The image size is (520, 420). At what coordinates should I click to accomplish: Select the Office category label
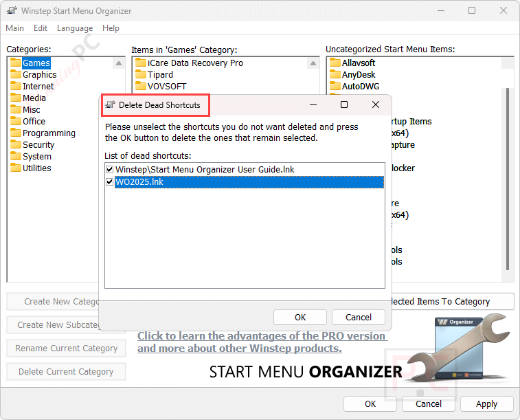pos(34,121)
